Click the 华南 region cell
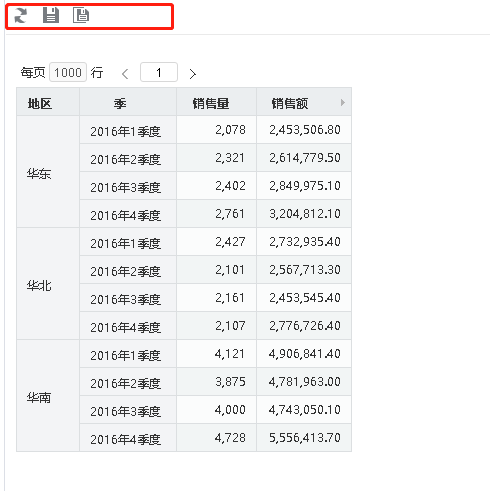 point(48,396)
